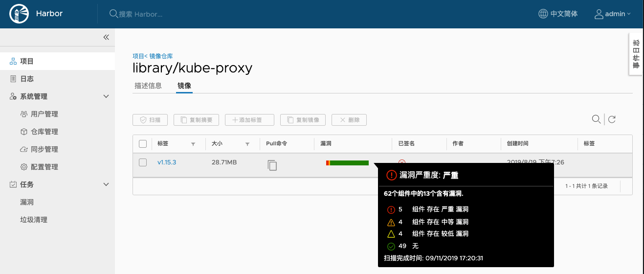
Task: Follow the 项目< breadcrumb link
Action: (140, 56)
